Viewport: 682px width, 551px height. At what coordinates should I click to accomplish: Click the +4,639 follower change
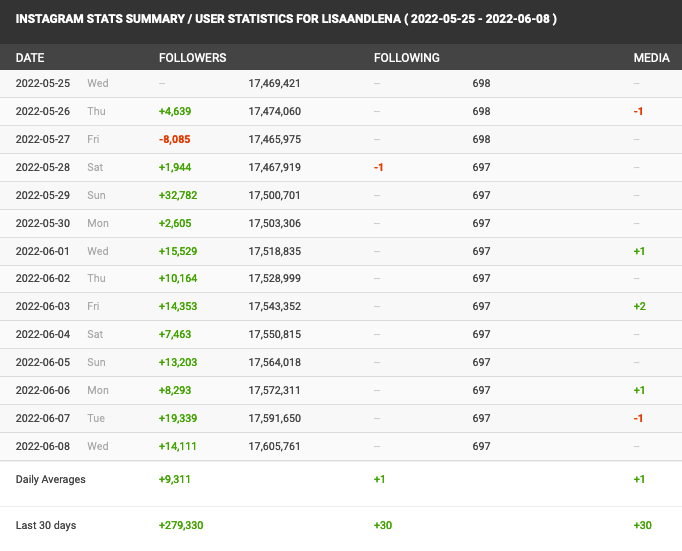pos(175,111)
